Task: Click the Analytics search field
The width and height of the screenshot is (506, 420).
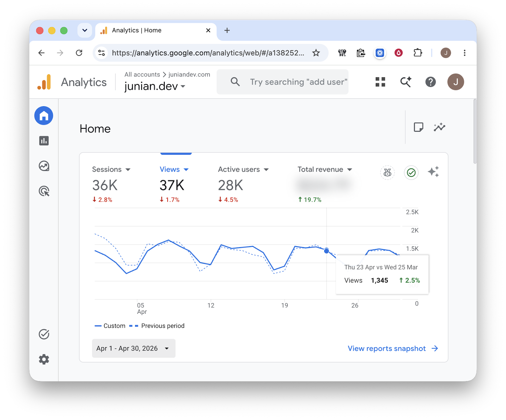Action: [x=282, y=82]
